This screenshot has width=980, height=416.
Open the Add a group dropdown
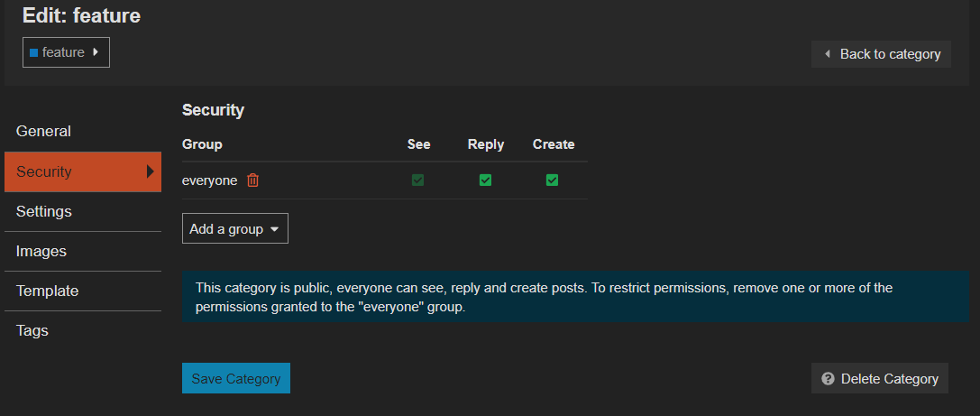coord(235,229)
